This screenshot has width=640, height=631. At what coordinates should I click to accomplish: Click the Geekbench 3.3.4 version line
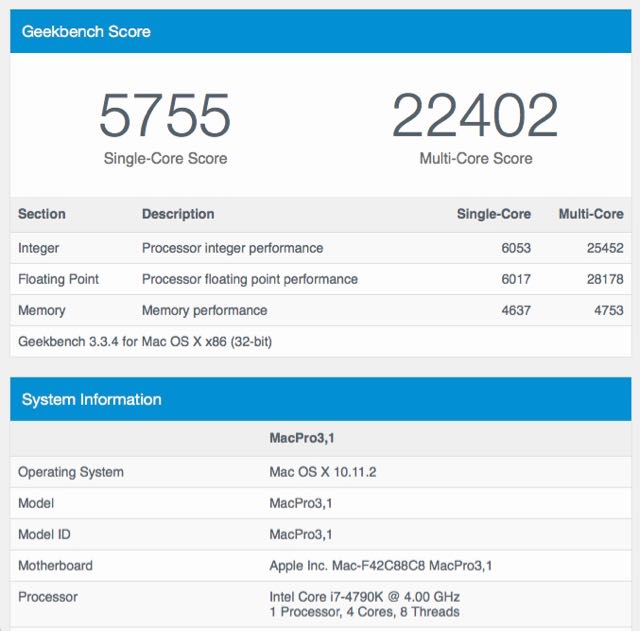coord(145,341)
